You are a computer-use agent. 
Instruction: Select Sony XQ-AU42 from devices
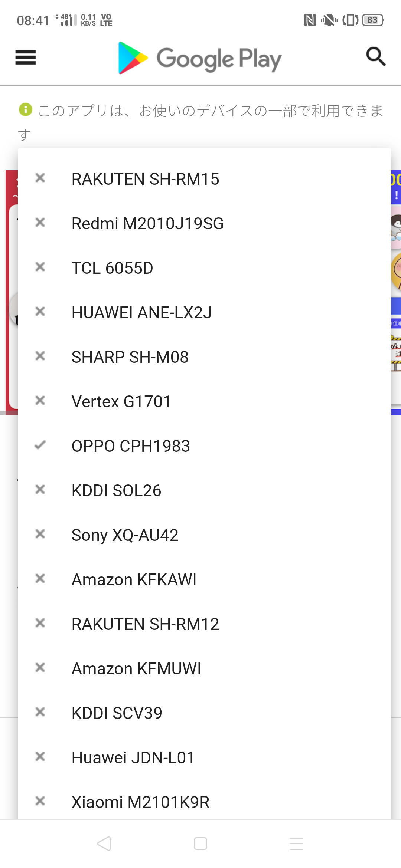[x=125, y=535]
